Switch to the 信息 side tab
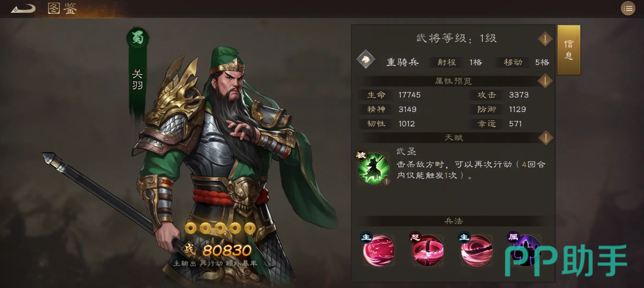Image resolution: width=644 pixels, height=288 pixels. (x=569, y=50)
